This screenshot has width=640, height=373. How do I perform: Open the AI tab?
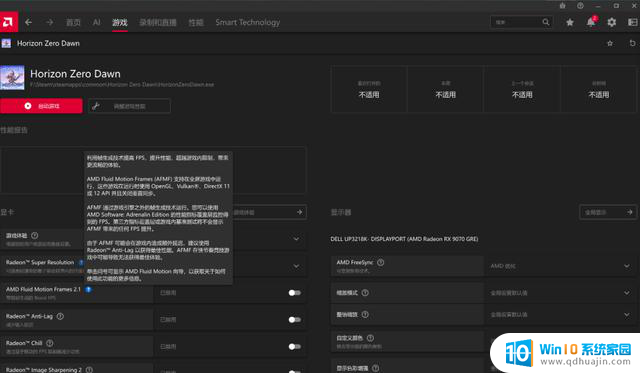(x=96, y=22)
